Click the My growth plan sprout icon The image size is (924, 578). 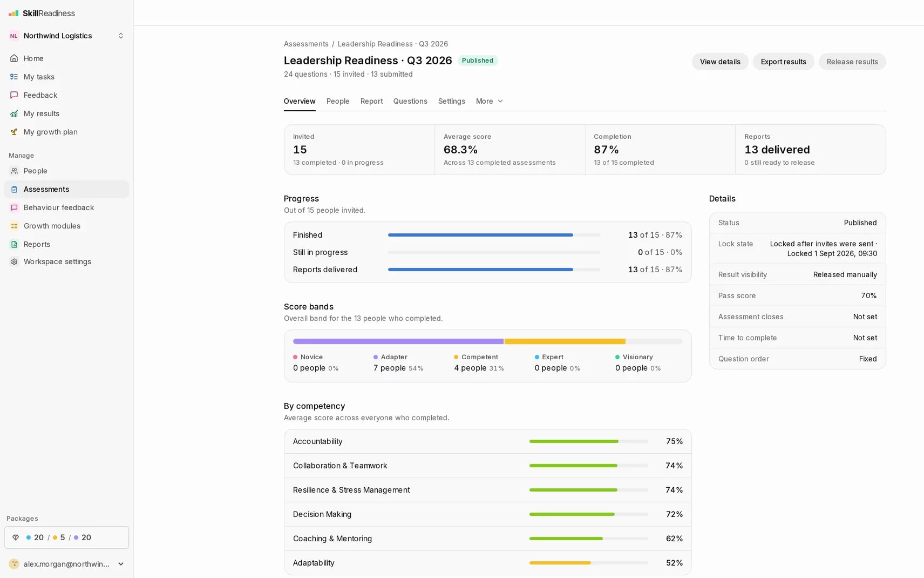[14, 132]
